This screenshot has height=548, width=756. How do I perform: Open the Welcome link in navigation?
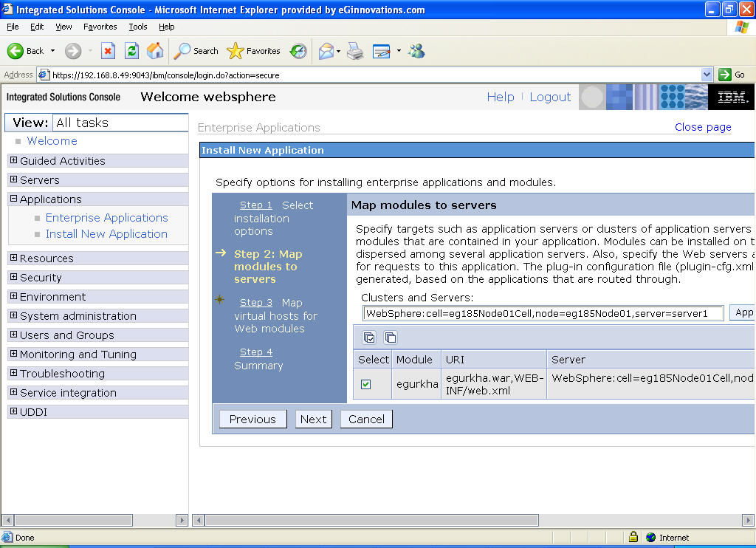click(52, 141)
